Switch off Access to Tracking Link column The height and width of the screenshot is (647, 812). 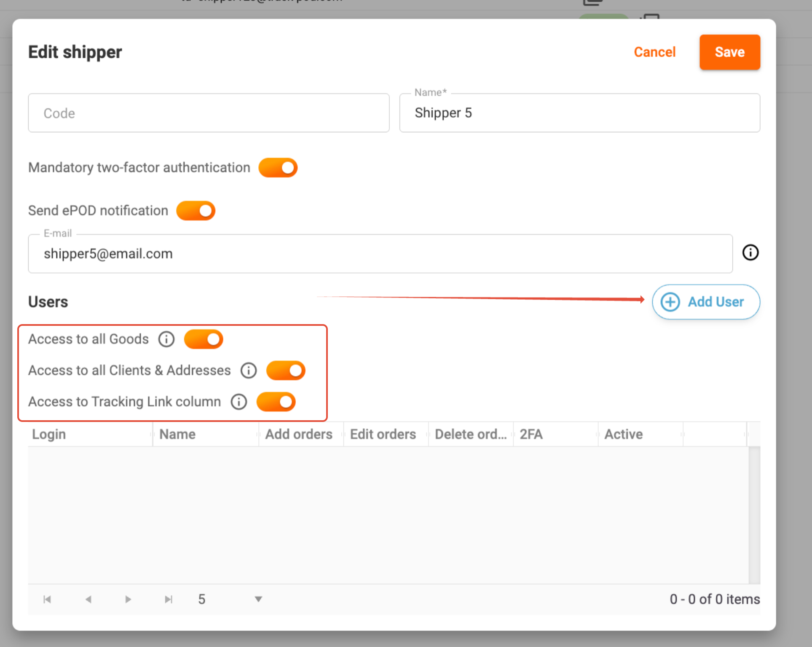point(276,402)
